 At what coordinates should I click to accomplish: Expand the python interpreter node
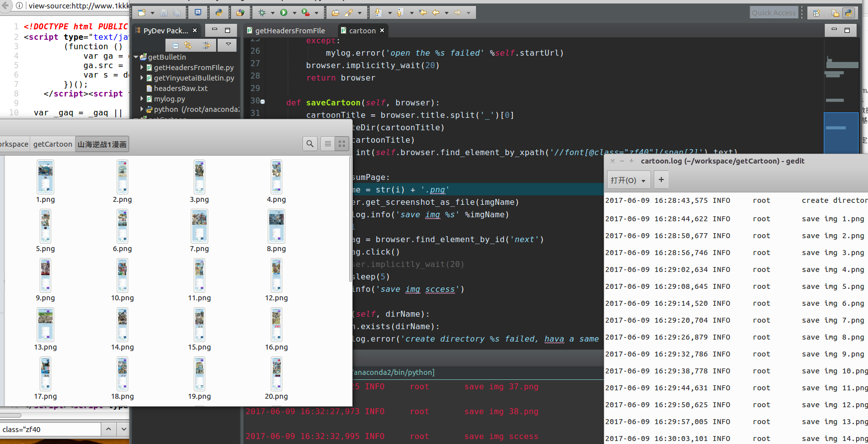click(142, 109)
